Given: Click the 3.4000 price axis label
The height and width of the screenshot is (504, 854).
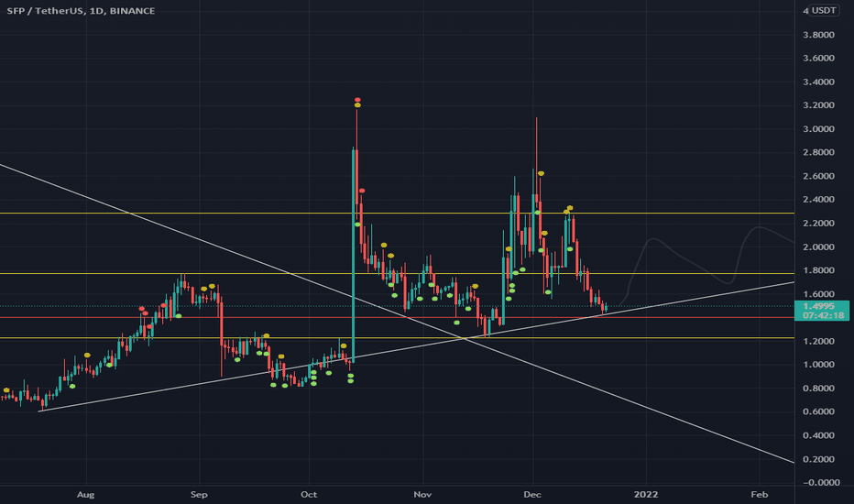Looking at the screenshot, I should click(818, 82).
